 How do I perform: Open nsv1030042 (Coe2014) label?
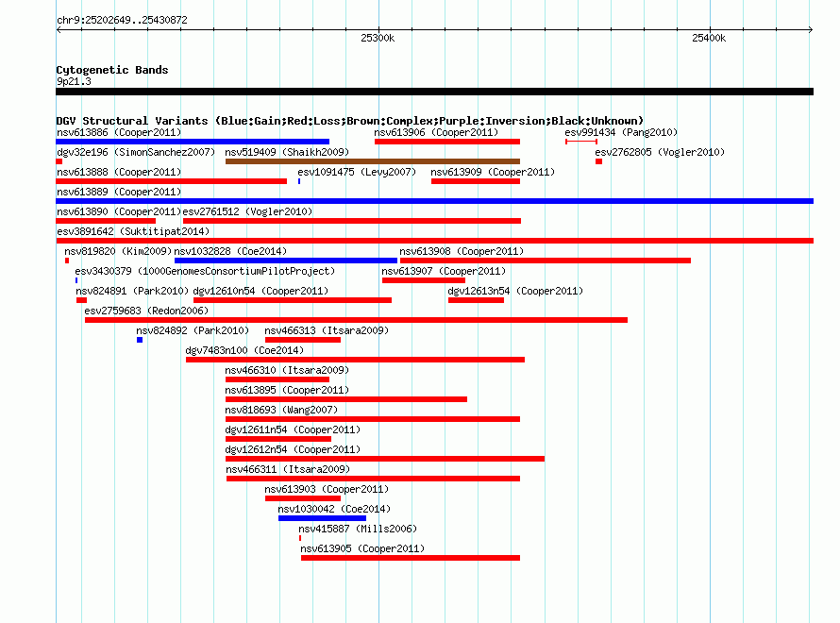coord(334,509)
